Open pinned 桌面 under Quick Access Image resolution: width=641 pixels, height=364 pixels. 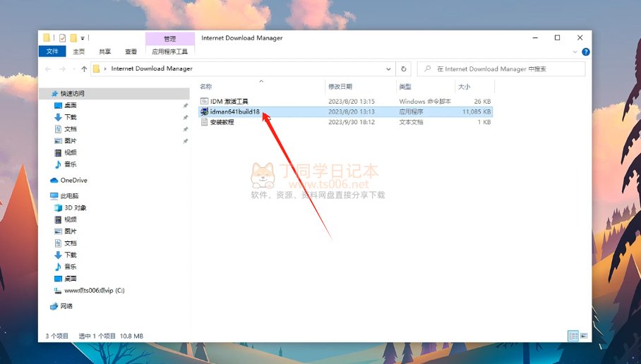(71, 105)
